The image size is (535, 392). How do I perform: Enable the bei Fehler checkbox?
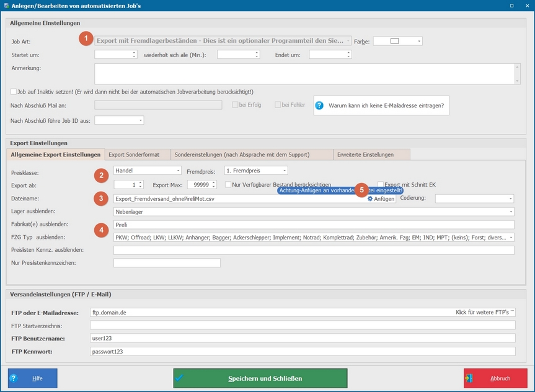278,105
